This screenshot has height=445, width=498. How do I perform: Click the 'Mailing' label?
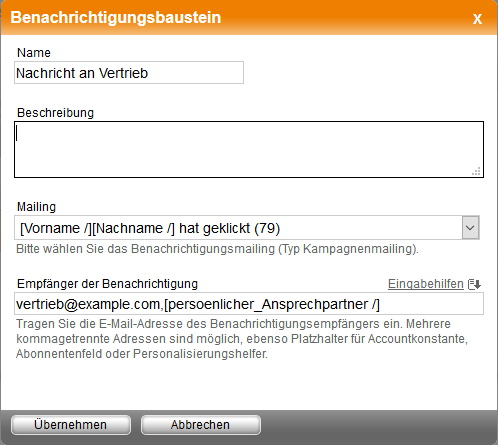point(36,207)
